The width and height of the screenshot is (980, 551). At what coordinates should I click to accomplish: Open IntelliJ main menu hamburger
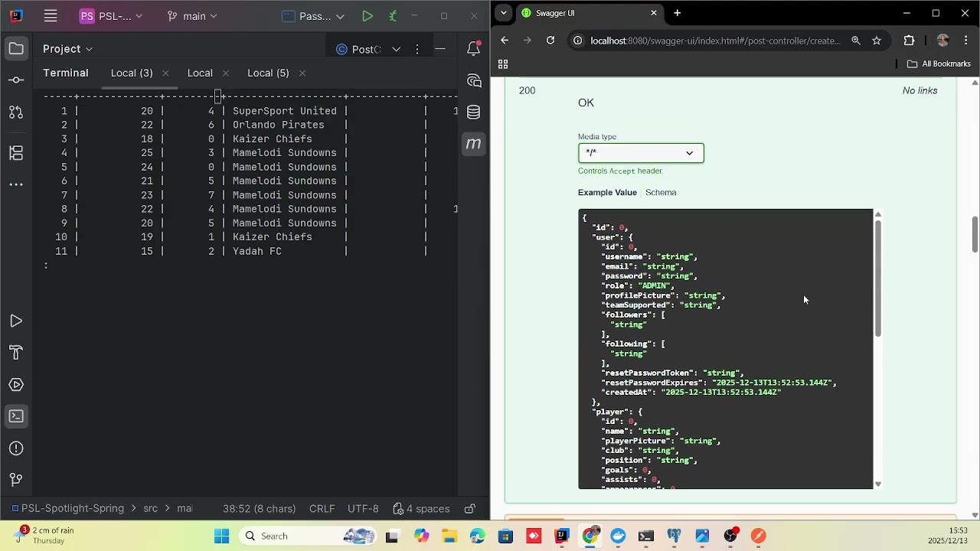pyautogui.click(x=51, y=16)
